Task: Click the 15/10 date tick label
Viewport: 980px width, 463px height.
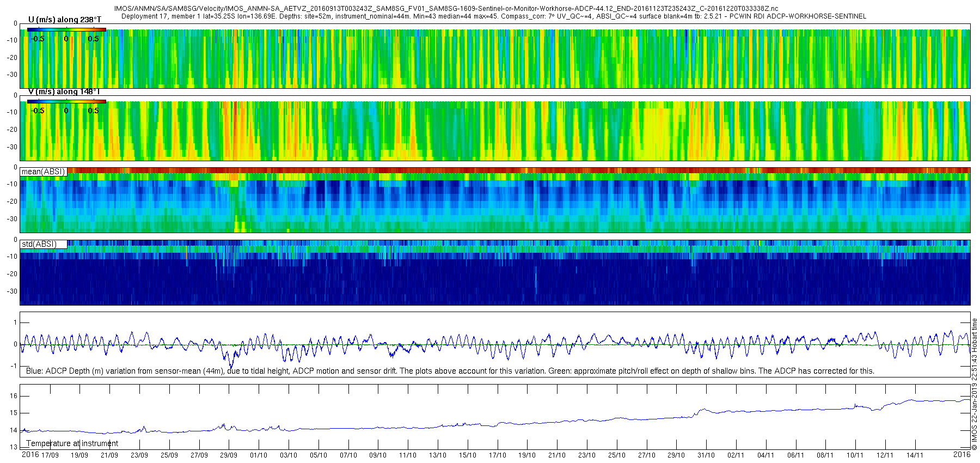Action: pos(467,455)
